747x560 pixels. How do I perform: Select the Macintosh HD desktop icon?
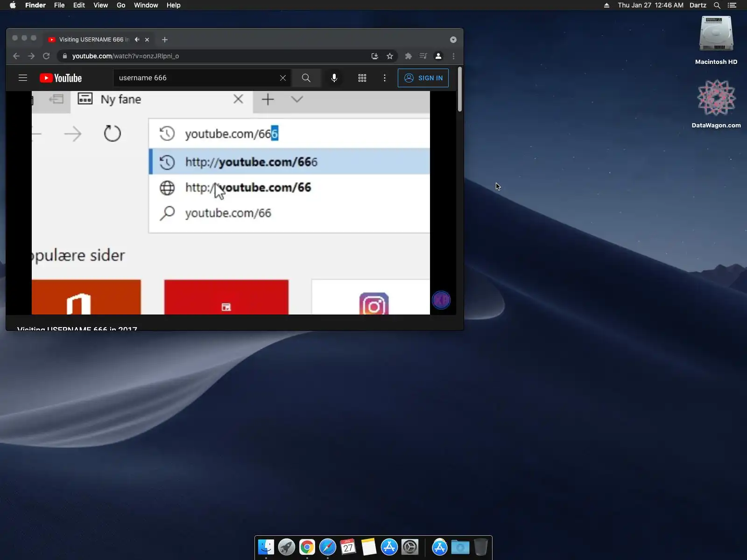click(716, 40)
